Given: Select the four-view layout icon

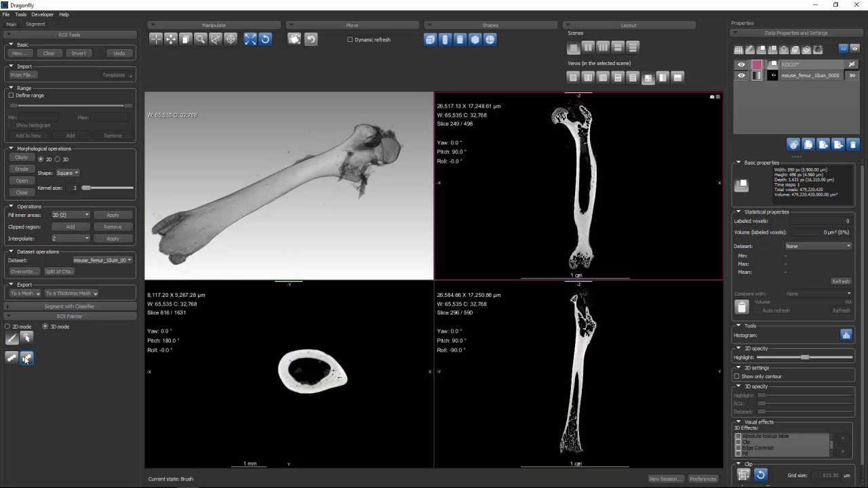Looking at the screenshot, I should click(648, 78).
